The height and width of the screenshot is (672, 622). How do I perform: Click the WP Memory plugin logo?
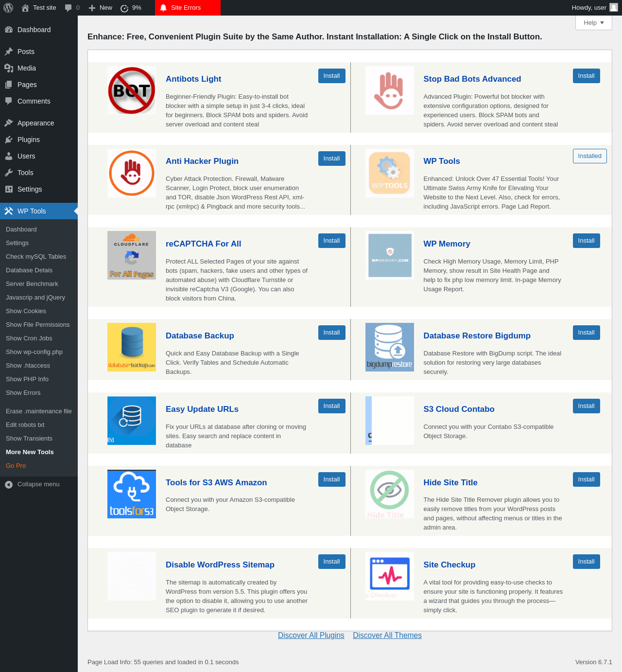click(390, 255)
